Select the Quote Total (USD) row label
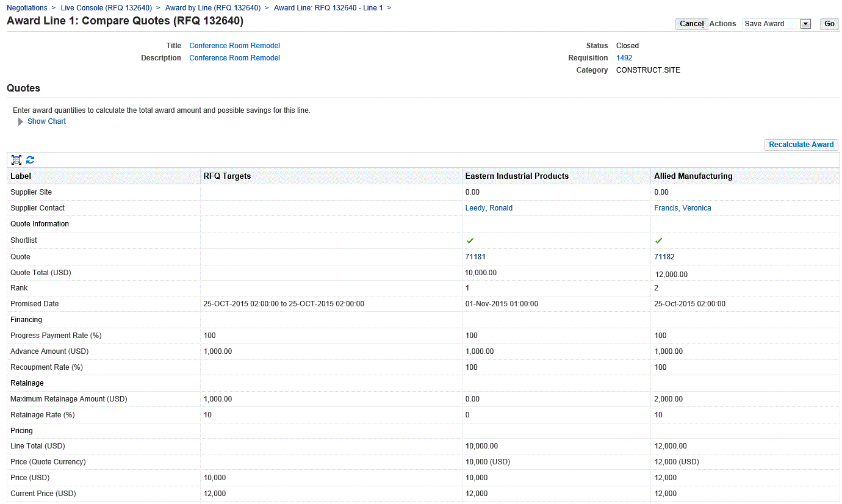Viewport: 842px width, 504px height. (x=41, y=273)
